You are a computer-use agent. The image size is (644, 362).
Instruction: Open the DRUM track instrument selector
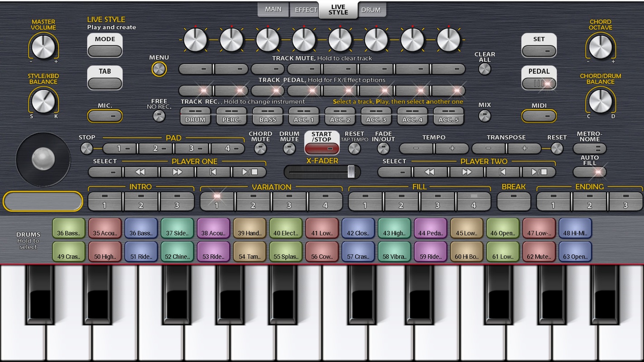(195, 116)
